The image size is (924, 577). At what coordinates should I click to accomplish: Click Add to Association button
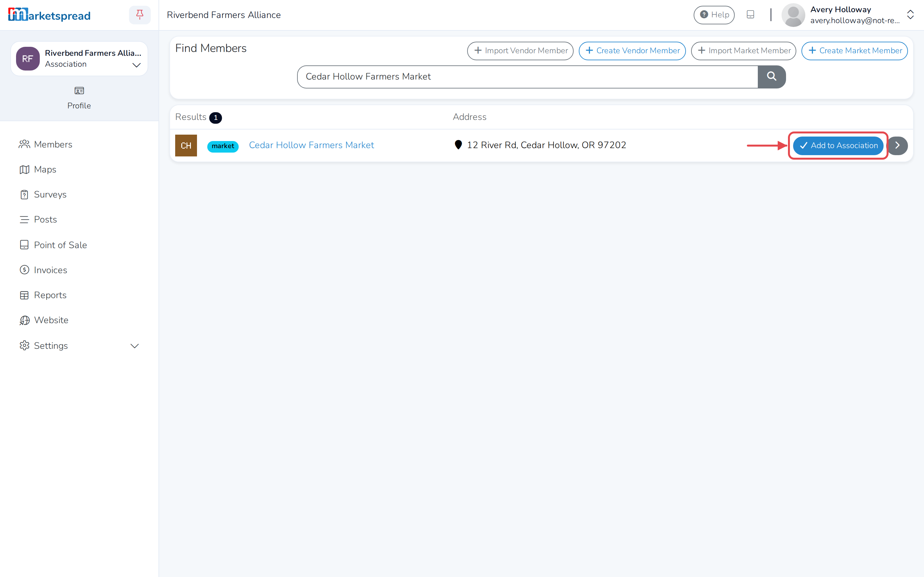tap(838, 146)
